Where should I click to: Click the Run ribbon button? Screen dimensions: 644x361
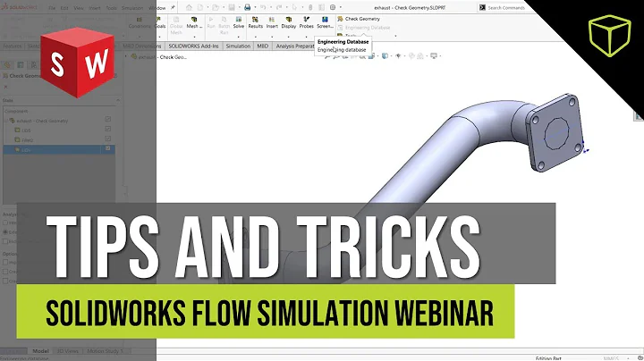(x=211, y=22)
